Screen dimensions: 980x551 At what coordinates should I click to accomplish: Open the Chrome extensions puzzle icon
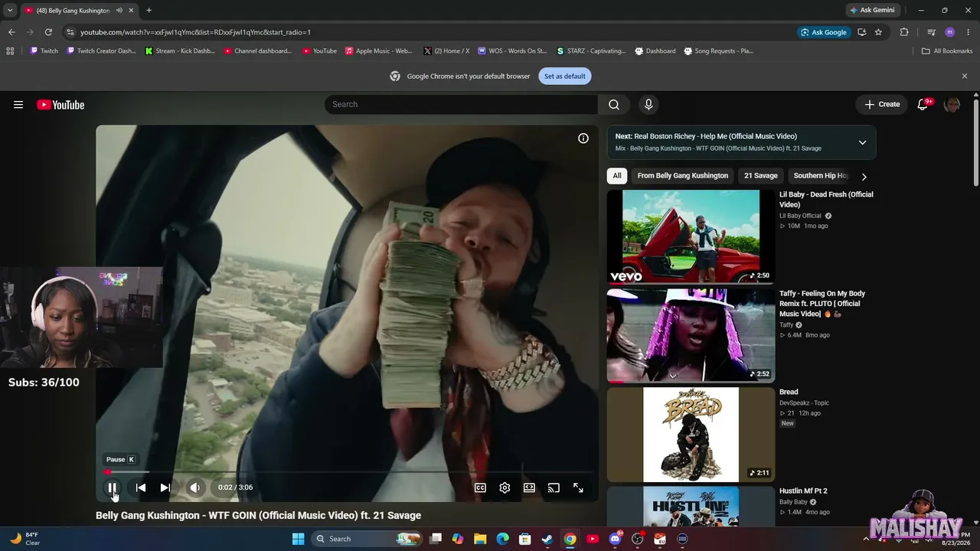point(904,32)
